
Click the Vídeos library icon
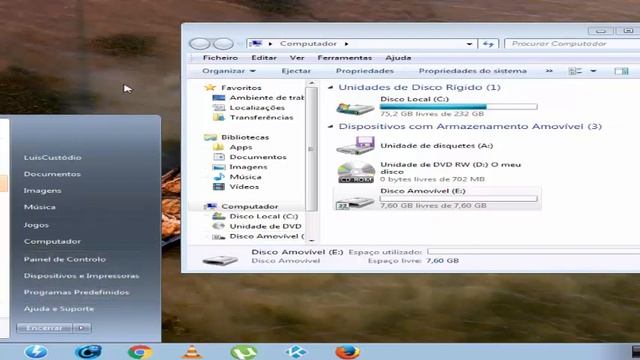(219, 187)
